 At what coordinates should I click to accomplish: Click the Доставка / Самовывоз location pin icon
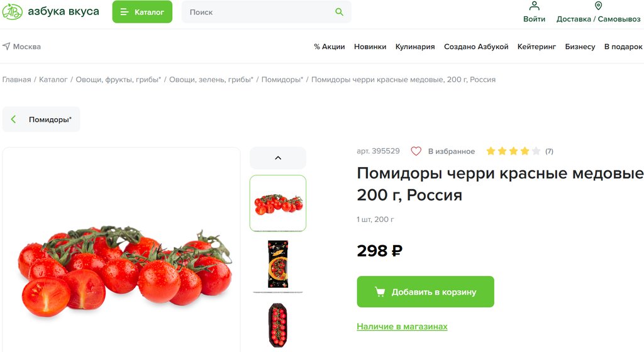[x=599, y=6]
